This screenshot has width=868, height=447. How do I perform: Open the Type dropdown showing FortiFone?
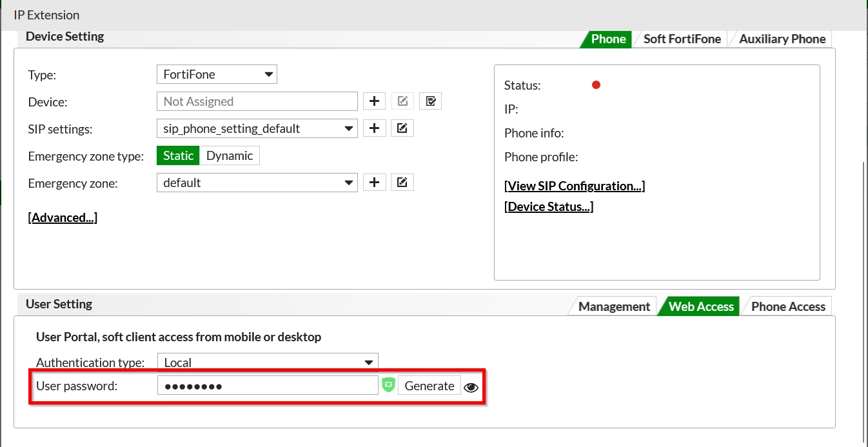pos(217,74)
